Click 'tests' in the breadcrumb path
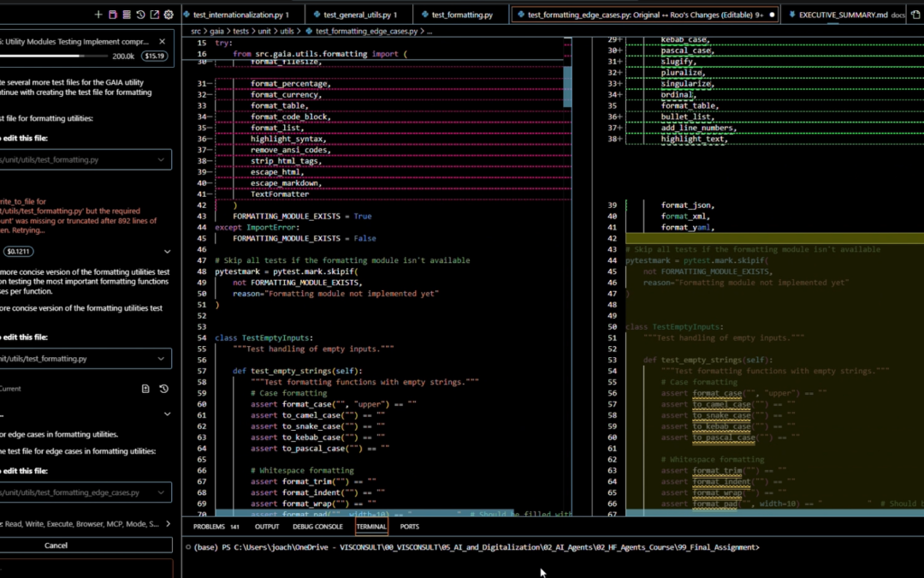This screenshot has width=924, height=578. pyautogui.click(x=240, y=32)
